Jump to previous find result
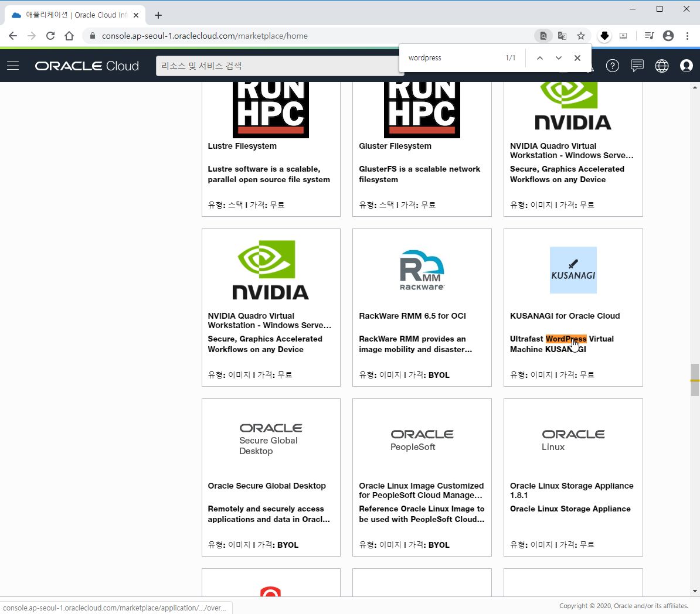Image resolution: width=700 pixels, height=614 pixels. [540, 58]
